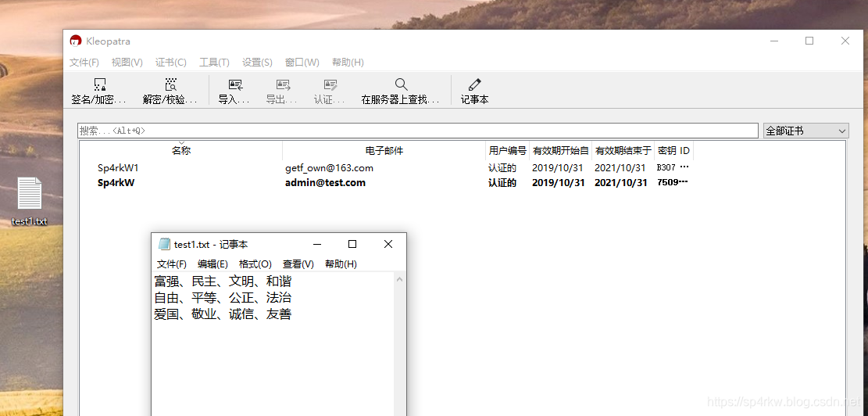Screen dimensions: 868x416
Task: Sort by Email (电子邮件) column header
Action: pos(384,151)
